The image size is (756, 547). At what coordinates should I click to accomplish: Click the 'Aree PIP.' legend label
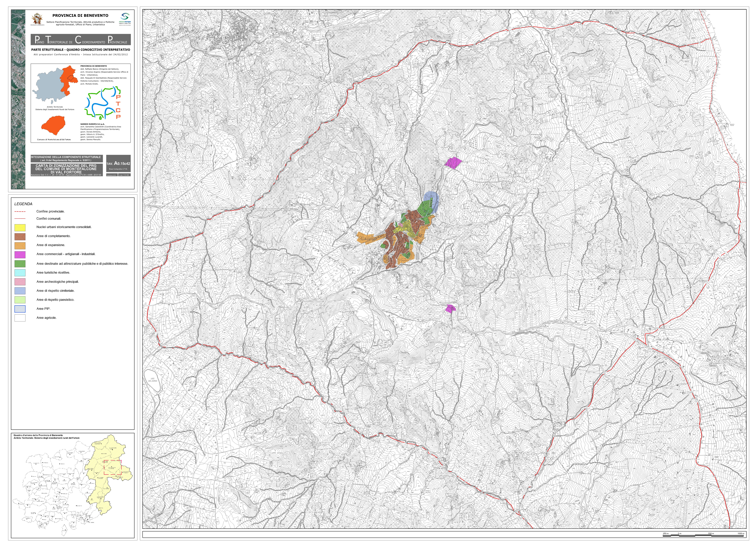coord(44,309)
